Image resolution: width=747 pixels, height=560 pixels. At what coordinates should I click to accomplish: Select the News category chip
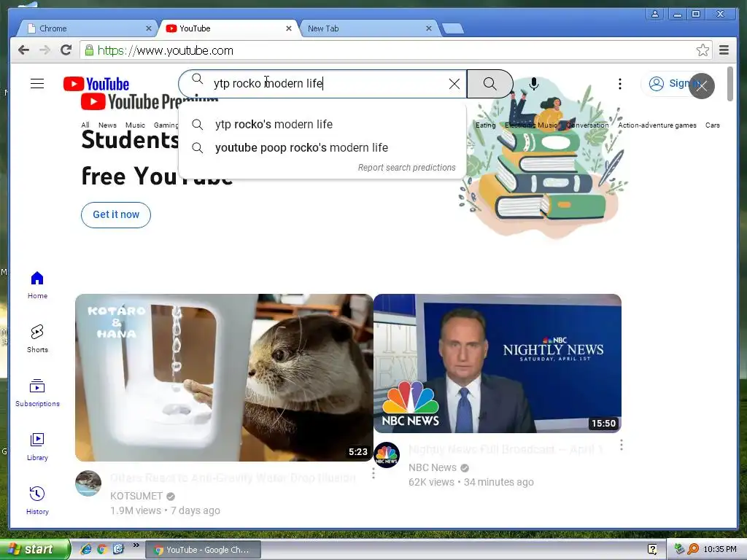(x=107, y=125)
